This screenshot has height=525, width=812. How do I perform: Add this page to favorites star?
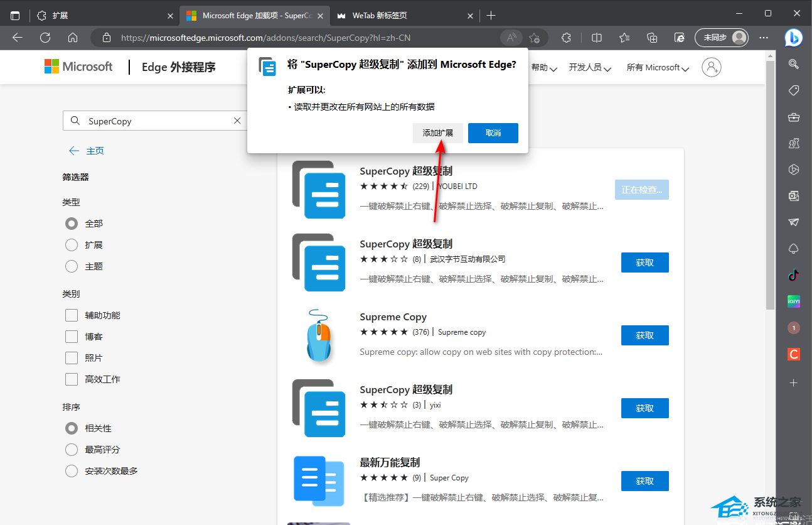point(534,38)
